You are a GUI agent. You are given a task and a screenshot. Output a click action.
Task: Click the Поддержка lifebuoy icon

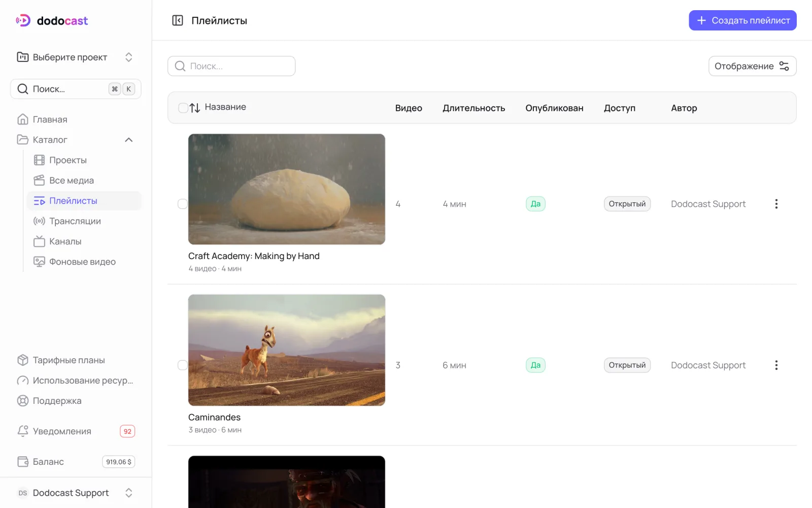[23, 401]
